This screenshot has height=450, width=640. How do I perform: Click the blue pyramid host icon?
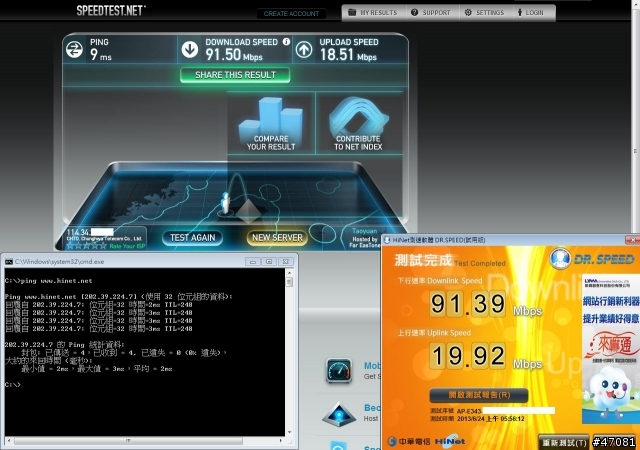coord(339,414)
